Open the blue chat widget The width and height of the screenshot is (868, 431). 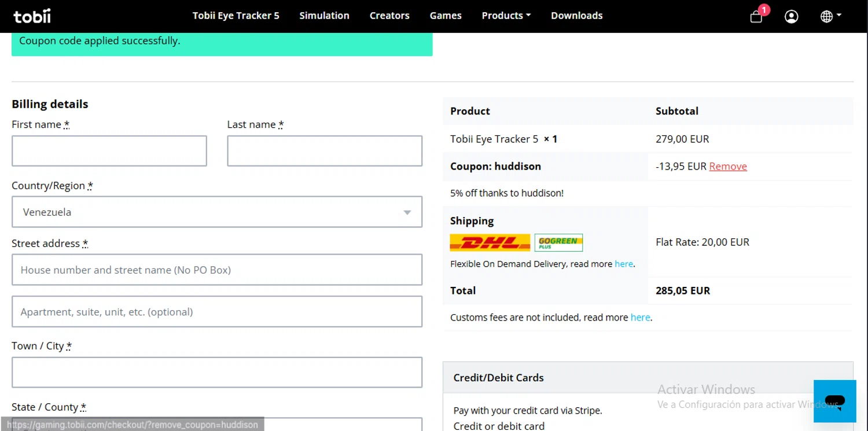(x=834, y=401)
